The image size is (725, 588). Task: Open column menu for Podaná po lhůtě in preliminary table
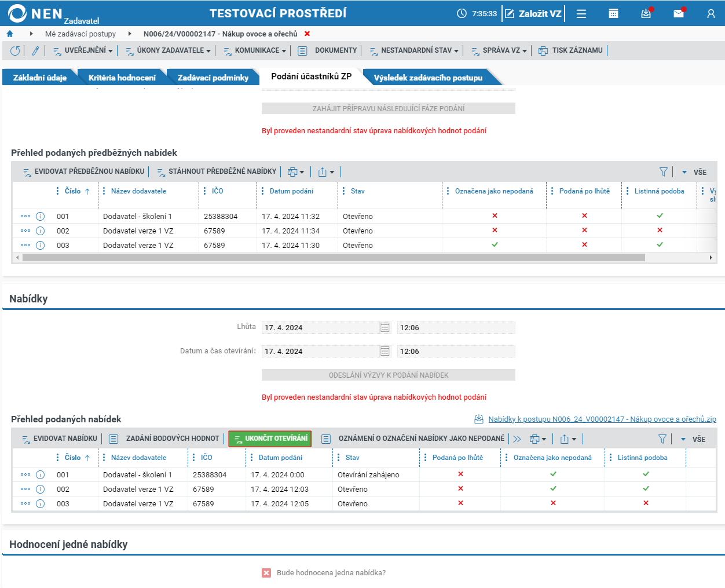(552, 191)
